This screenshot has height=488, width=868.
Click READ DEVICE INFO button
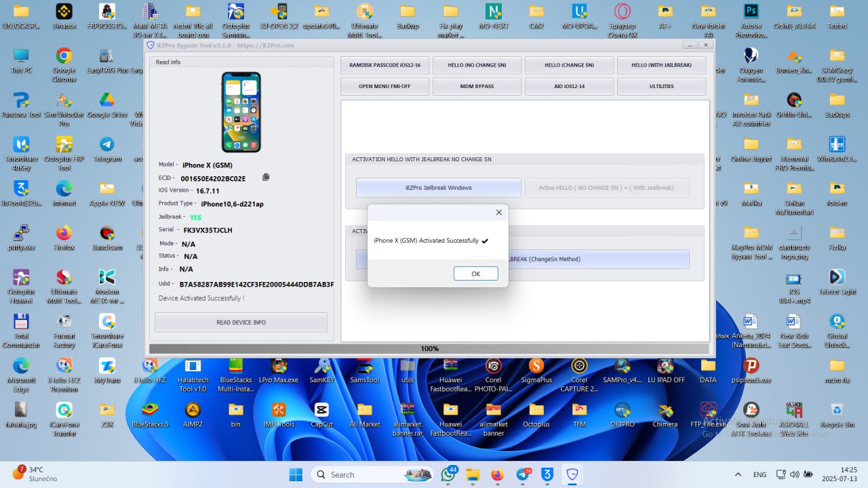coord(241,322)
